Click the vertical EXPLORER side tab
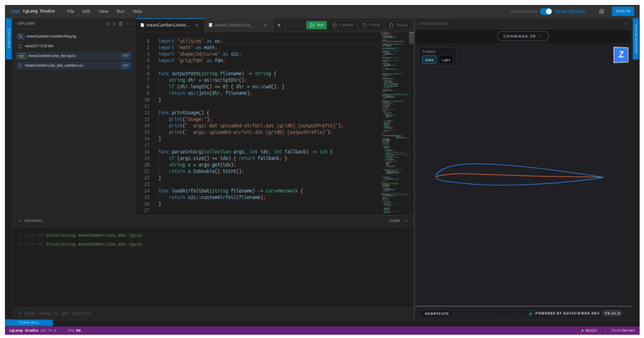 tap(9, 38)
